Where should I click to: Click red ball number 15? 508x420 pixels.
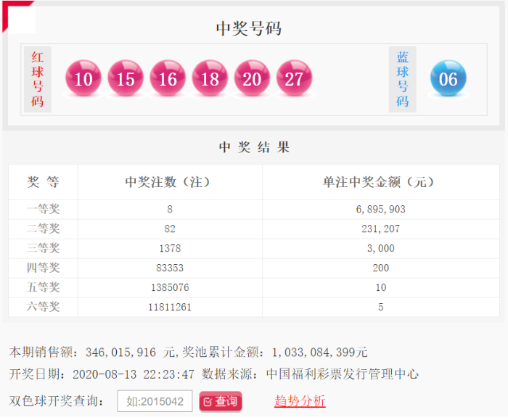pos(126,78)
